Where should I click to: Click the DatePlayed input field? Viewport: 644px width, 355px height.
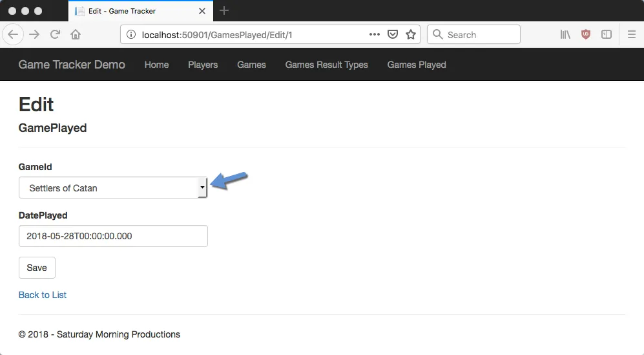(113, 236)
